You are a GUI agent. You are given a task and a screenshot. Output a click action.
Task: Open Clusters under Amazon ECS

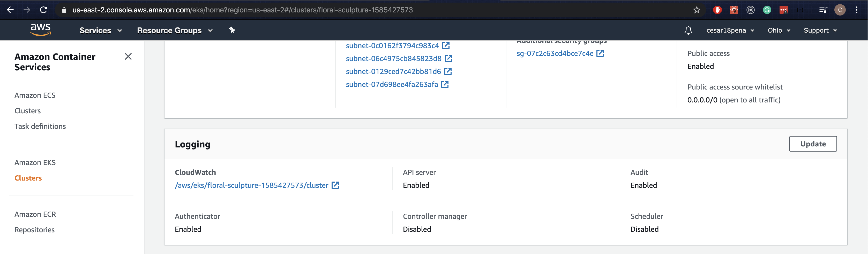click(28, 111)
